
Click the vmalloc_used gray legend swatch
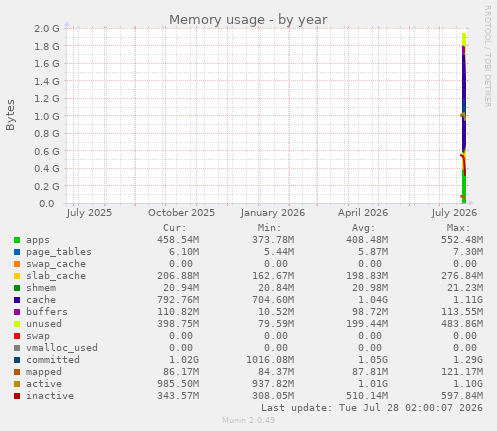(x=17, y=348)
